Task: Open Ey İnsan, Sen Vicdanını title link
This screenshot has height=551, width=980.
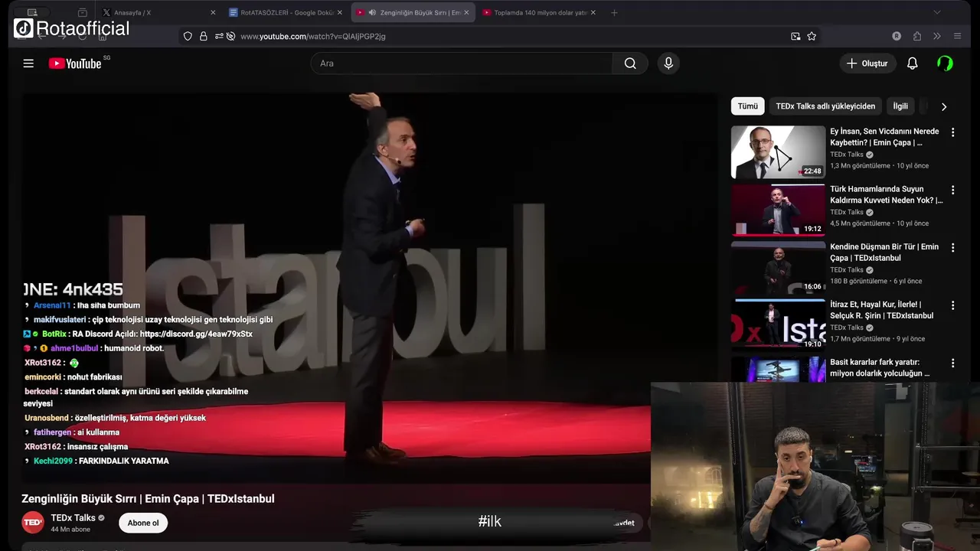Action: [x=884, y=137]
